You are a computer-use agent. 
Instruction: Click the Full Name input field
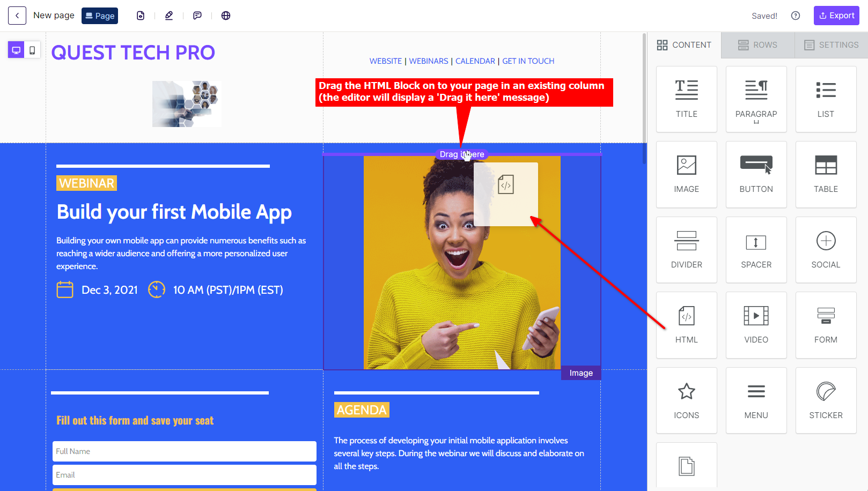coord(185,451)
